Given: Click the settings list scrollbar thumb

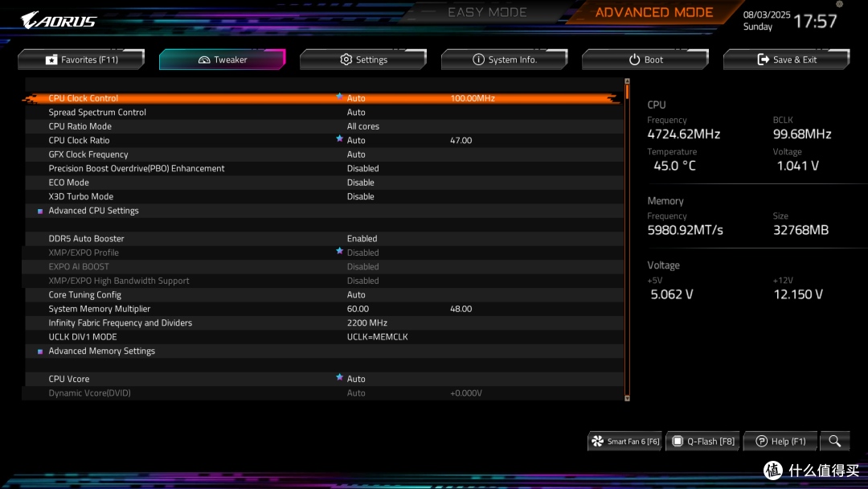Looking at the screenshot, I should pos(627,92).
